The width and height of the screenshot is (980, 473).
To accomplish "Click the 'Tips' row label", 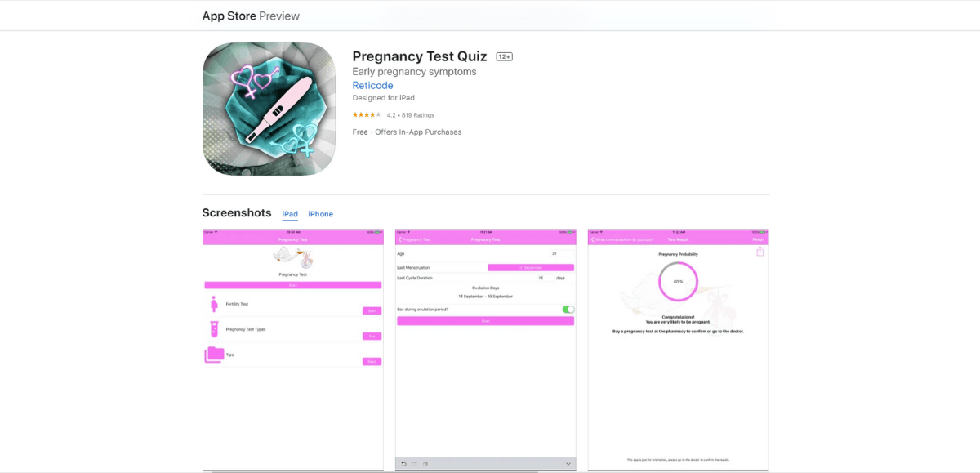I will (x=229, y=355).
